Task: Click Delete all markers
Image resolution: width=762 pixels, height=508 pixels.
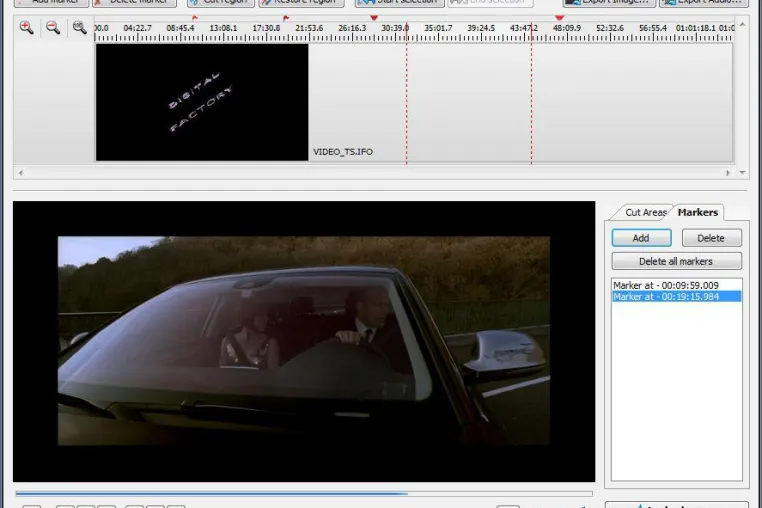Action: tap(676, 261)
